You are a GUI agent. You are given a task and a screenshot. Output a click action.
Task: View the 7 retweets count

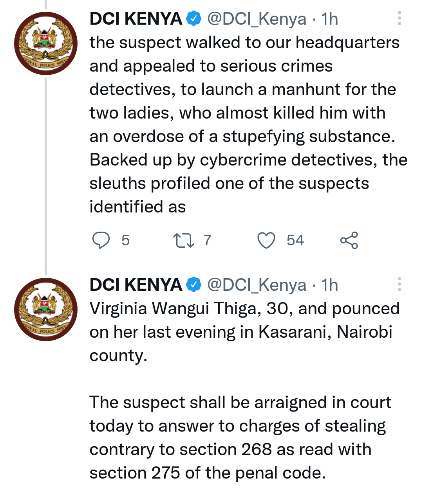208,240
